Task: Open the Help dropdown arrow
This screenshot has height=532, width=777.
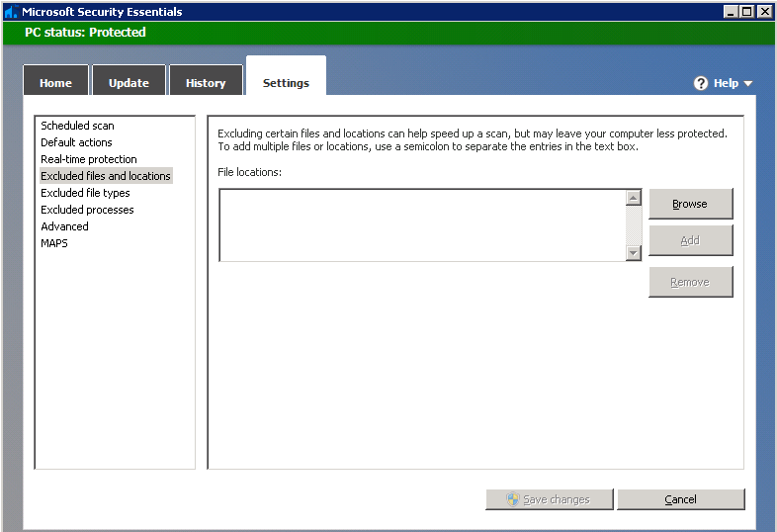Action: coord(747,84)
